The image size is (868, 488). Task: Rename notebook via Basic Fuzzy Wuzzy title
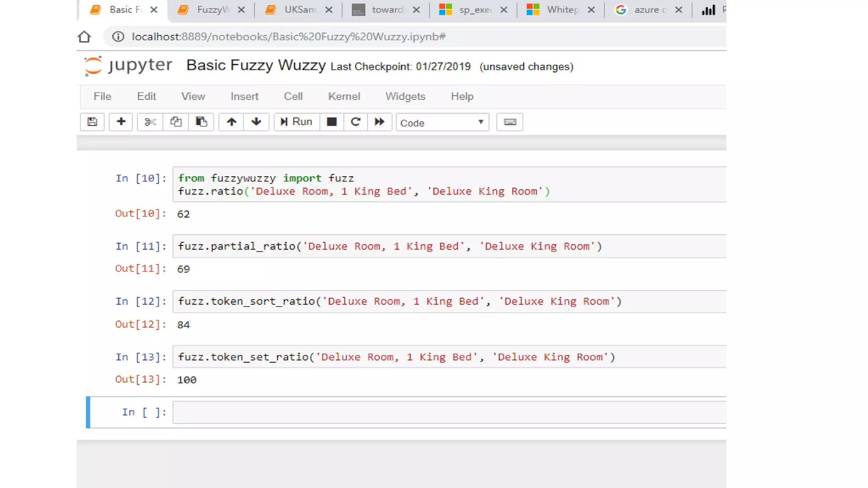pyautogui.click(x=256, y=65)
